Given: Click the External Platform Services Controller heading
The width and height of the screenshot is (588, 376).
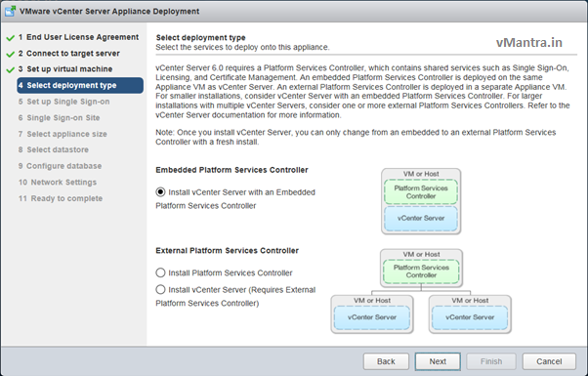Looking at the screenshot, I should [228, 250].
